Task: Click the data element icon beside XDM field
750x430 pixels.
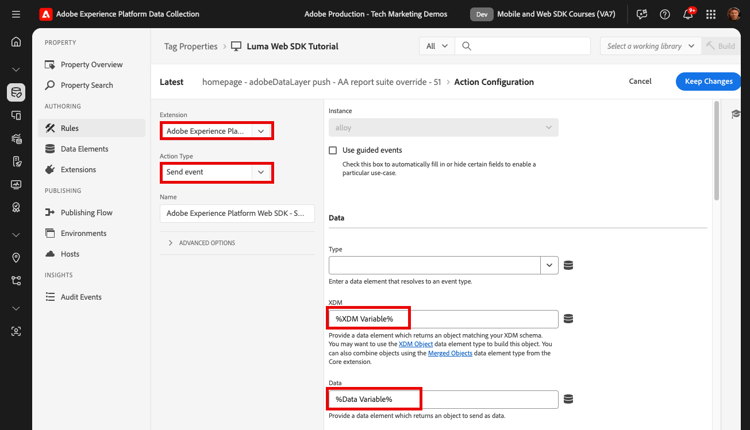Action: (x=568, y=319)
